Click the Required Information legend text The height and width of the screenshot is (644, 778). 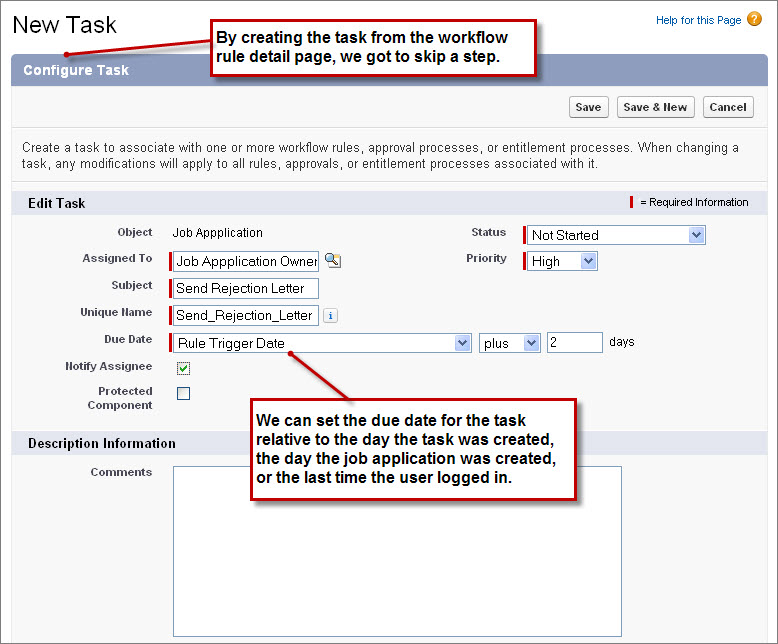pyautogui.click(x=694, y=202)
